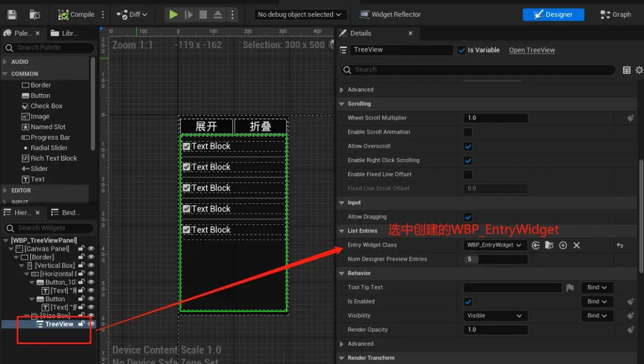644x364 pixels.
Task: Focus the Search Palette field
Action: (49, 48)
